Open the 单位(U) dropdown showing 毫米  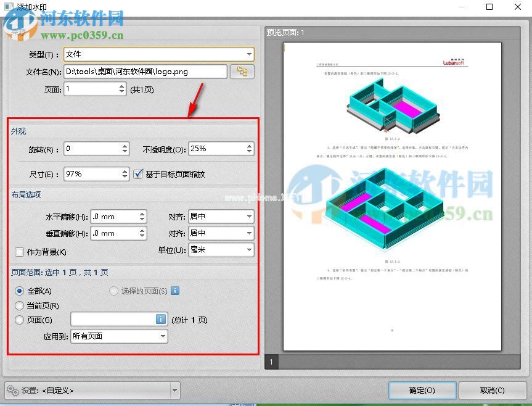click(248, 250)
